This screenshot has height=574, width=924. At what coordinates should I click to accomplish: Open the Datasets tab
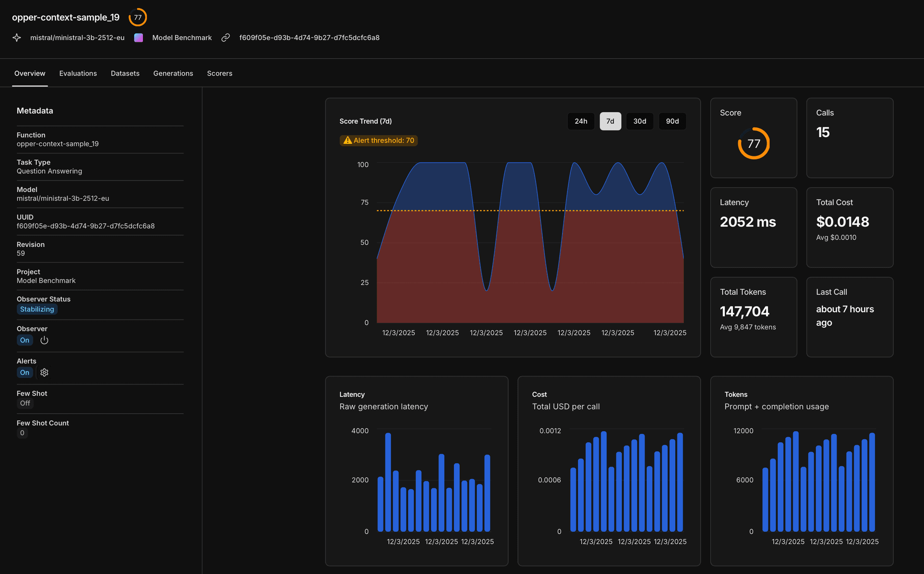[x=125, y=73]
